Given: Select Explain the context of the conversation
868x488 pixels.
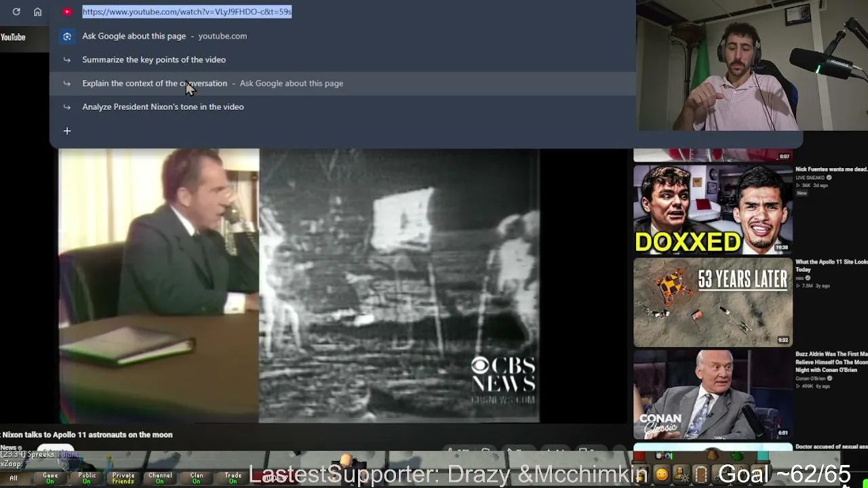Looking at the screenshot, I should [x=342, y=83].
